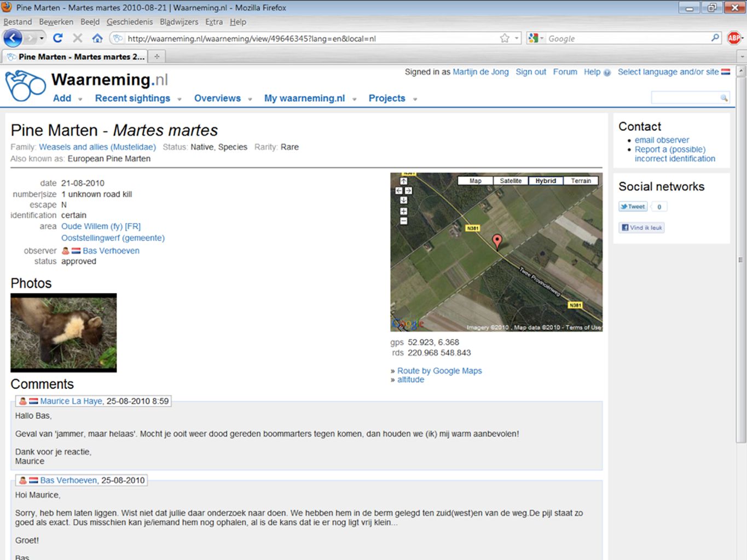Open Adblock Plus icon in toolbar
747x560 pixels.
click(734, 38)
